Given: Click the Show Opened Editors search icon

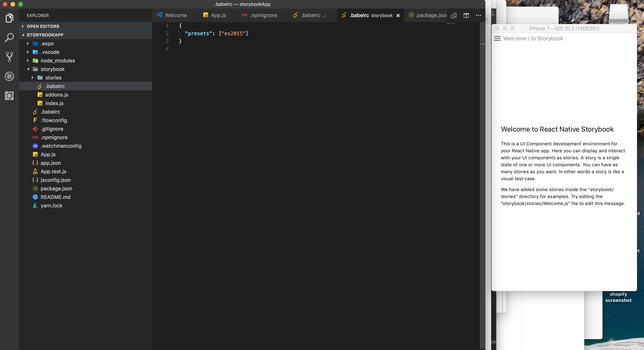Looking at the screenshot, I should point(454,16).
